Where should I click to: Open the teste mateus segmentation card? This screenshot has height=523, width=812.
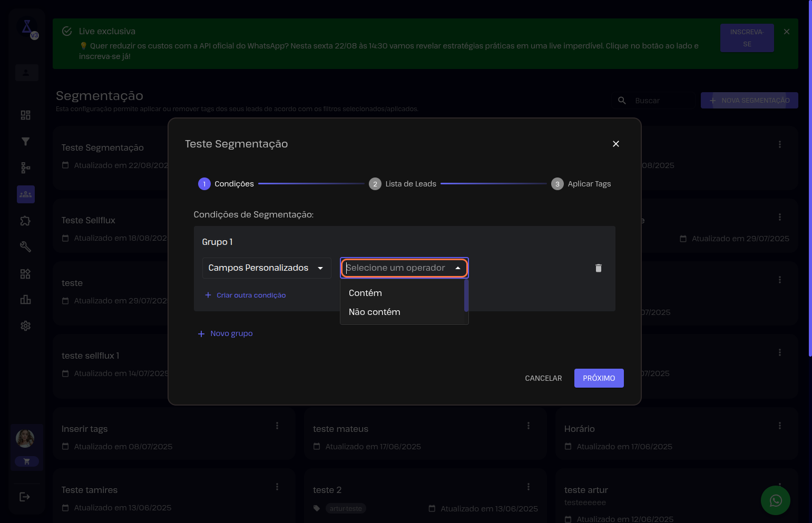(x=426, y=433)
